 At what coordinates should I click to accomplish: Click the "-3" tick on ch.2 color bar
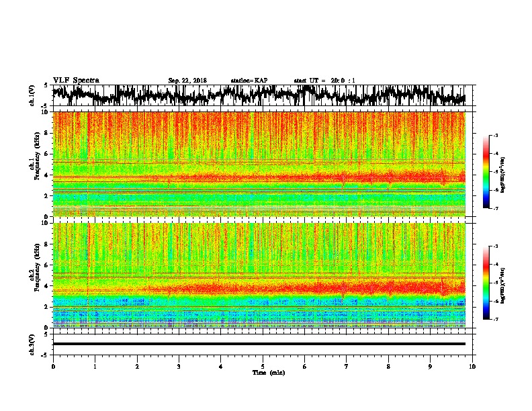point(496,246)
